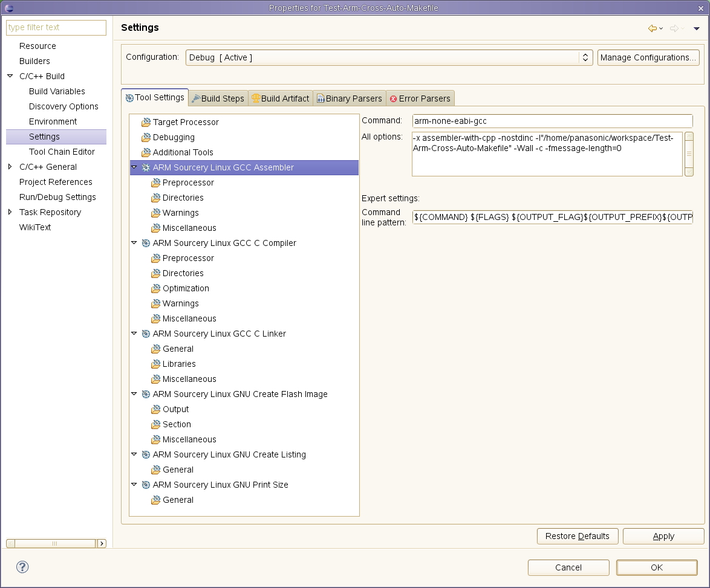Click the Command line pattern field
Viewport: 710px width, 588px height.
[552, 217]
